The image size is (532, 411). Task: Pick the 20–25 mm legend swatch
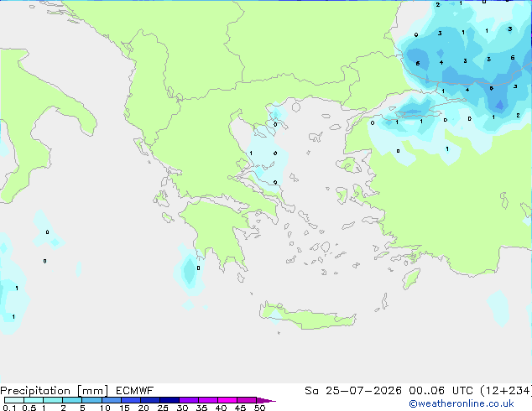click(x=149, y=400)
